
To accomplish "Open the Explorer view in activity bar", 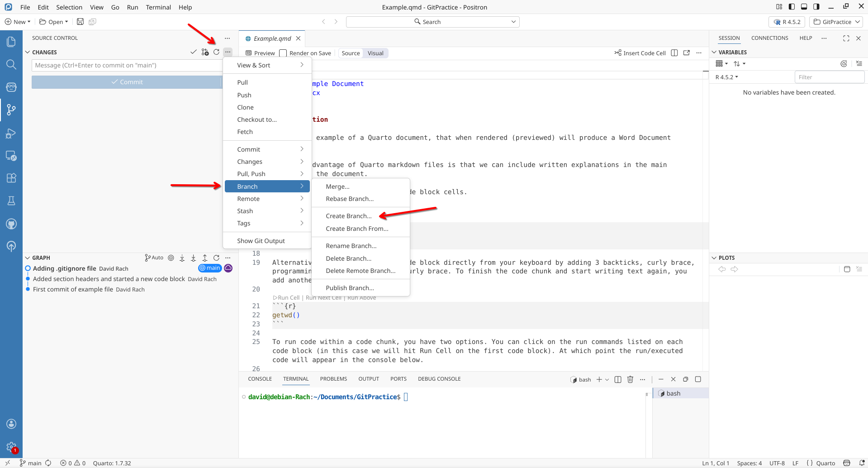I will click(11, 42).
